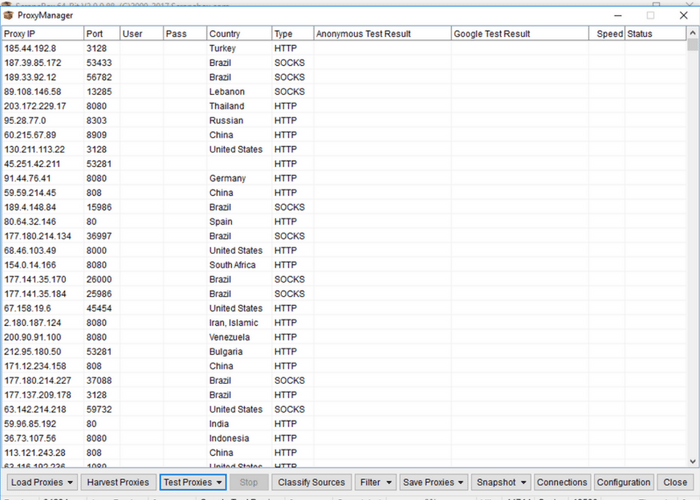Select proxy row 45.251.42.211
Screen dimensions: 700x500
tap(344, 164)
